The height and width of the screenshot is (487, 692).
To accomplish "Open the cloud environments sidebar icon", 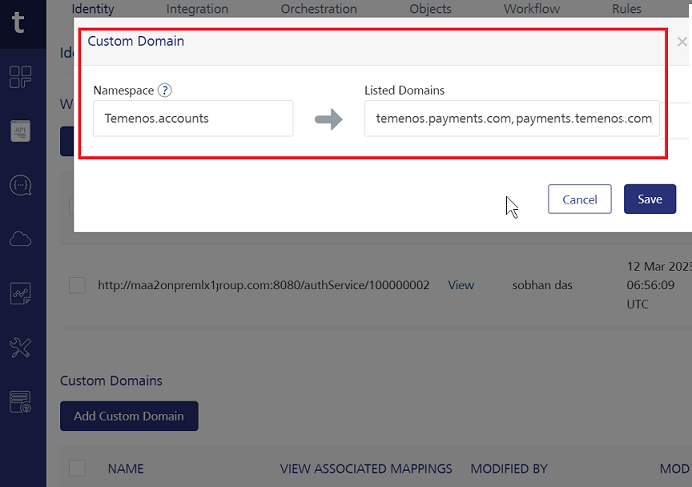I will tap(20, 239).
